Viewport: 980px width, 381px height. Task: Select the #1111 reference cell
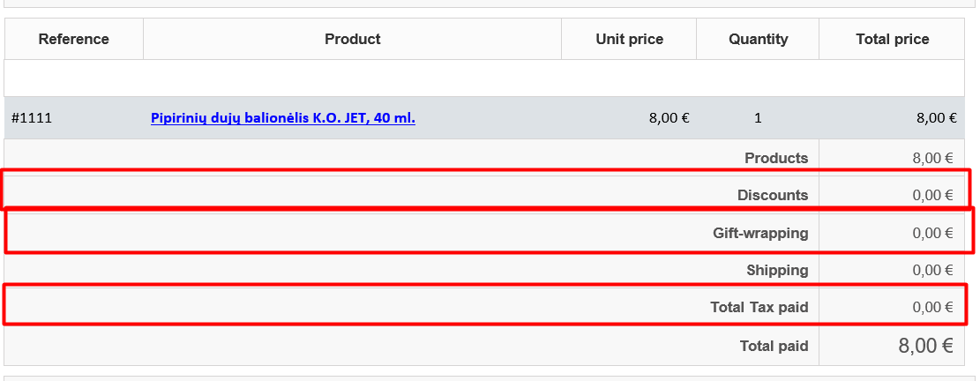point(32,118)
